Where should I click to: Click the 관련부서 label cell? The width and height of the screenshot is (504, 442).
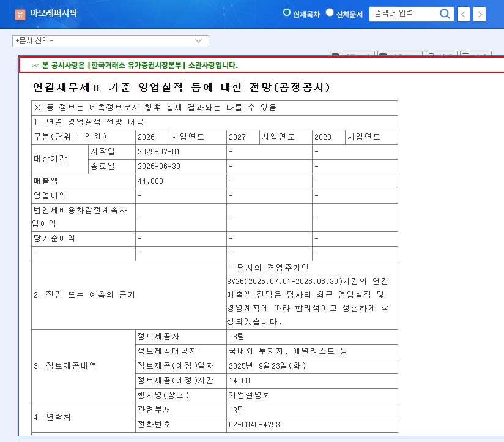tap(181, 410)
